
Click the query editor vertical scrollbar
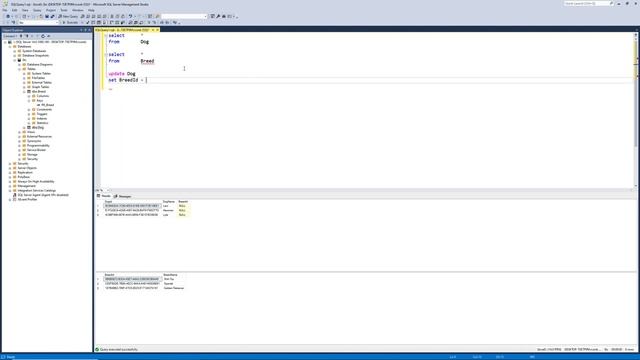pos(635,110)
